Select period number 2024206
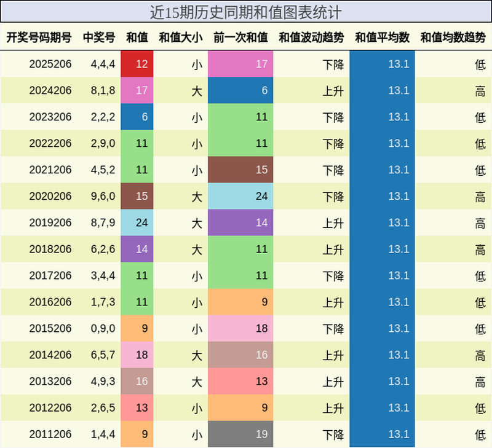Viewport: 492px width, 448px height. click(50, 90)
